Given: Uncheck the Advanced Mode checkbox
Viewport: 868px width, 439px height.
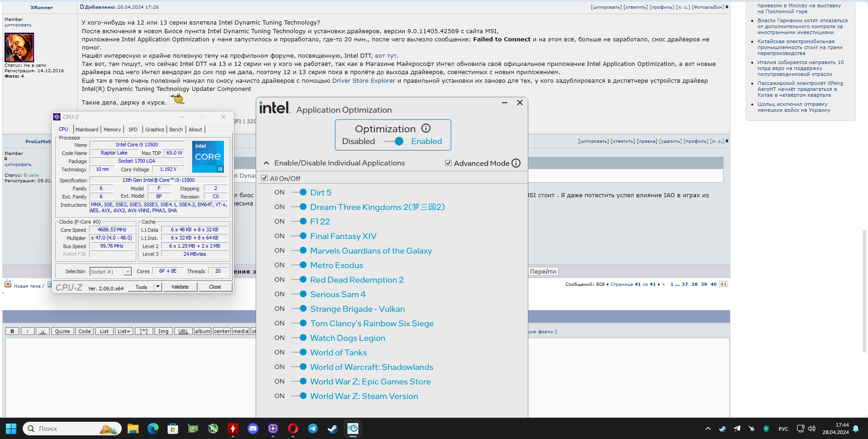Looking at the screenshot, I should point(448,163).
